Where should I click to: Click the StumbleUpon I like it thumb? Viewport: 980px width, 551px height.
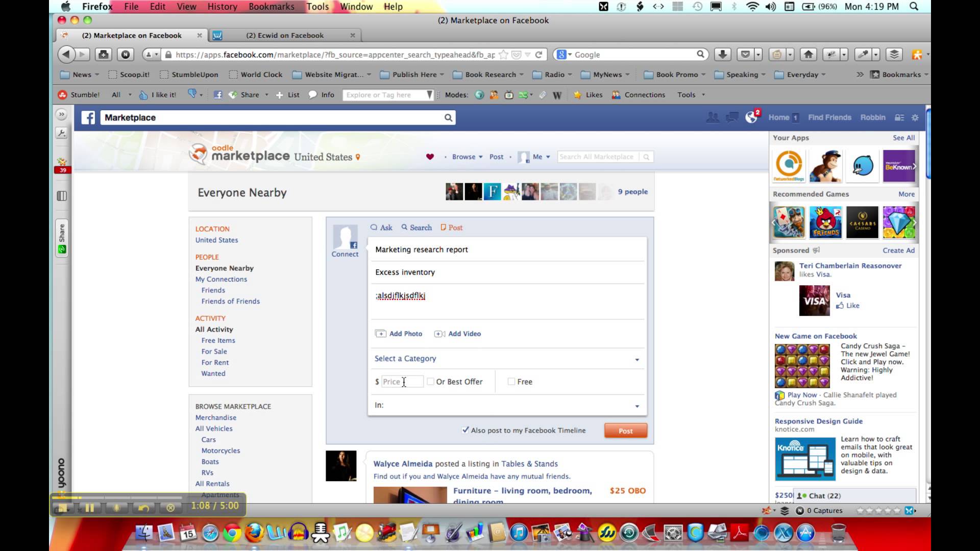click(158, 95)
